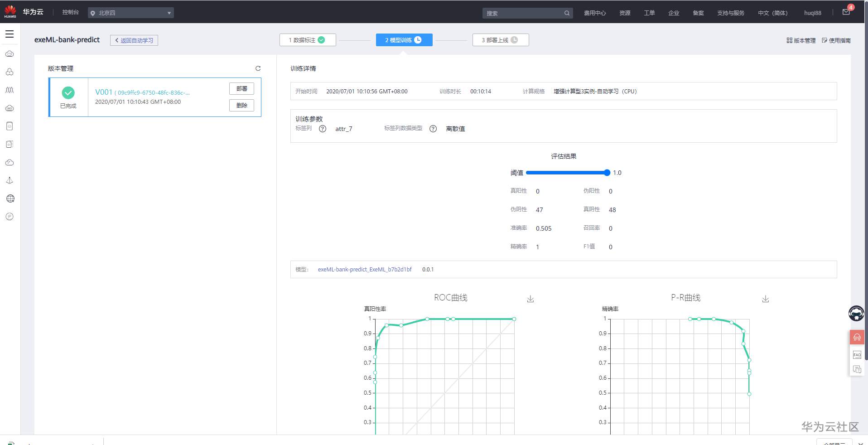Click the P-R curve lowest point
This screenshot has height=445, width=868.
click(x=749, y=394)
